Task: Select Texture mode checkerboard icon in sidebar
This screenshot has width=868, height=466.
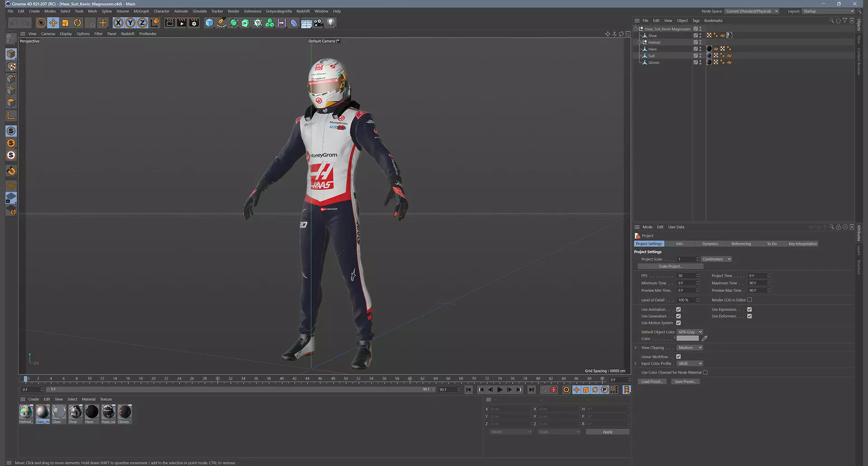Action: click(11, 66)
